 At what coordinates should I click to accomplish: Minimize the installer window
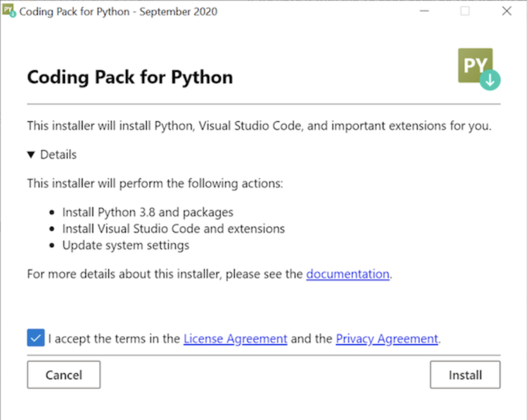point(425,10)
